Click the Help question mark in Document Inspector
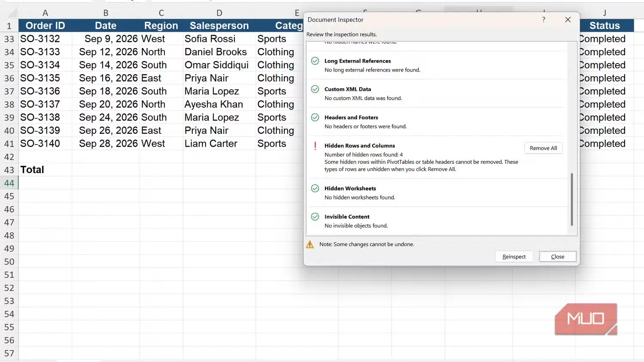 544,20
